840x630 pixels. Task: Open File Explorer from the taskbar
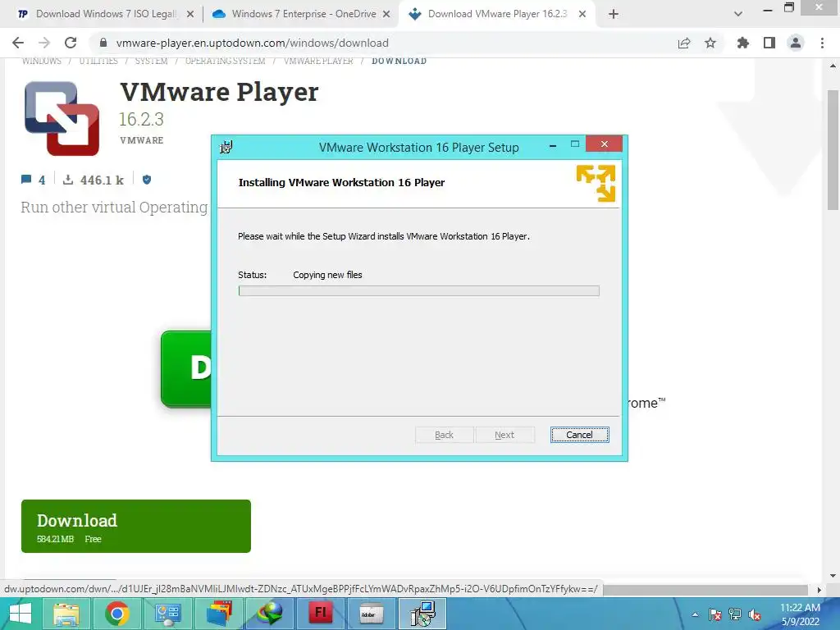click(66, 614)
